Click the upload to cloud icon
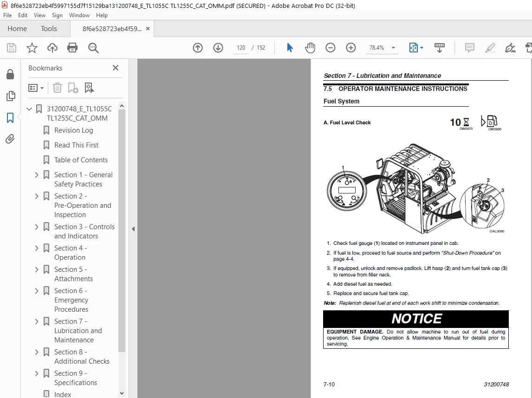The image size is (532, 398). pyautogui.click(x=52, y=48)
